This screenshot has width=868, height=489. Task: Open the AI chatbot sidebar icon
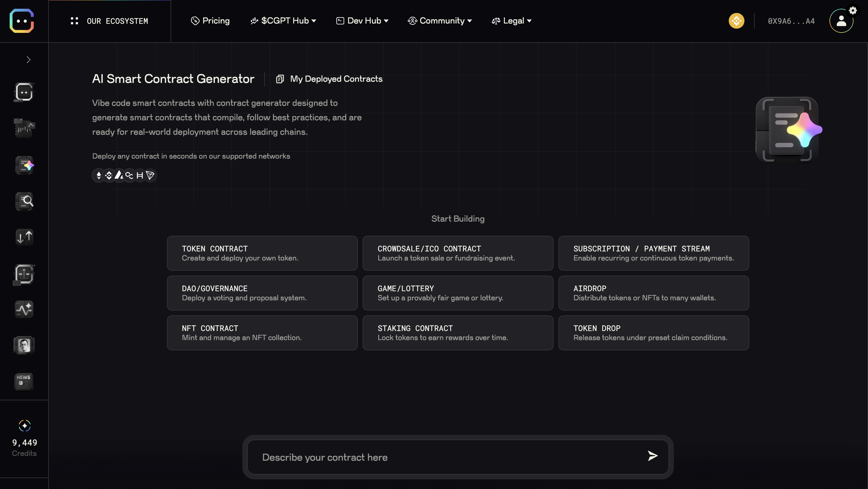point(24,92)
